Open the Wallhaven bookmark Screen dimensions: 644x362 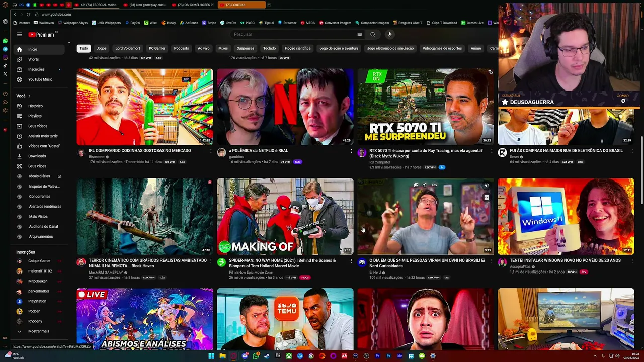click(x=44, y=23)
